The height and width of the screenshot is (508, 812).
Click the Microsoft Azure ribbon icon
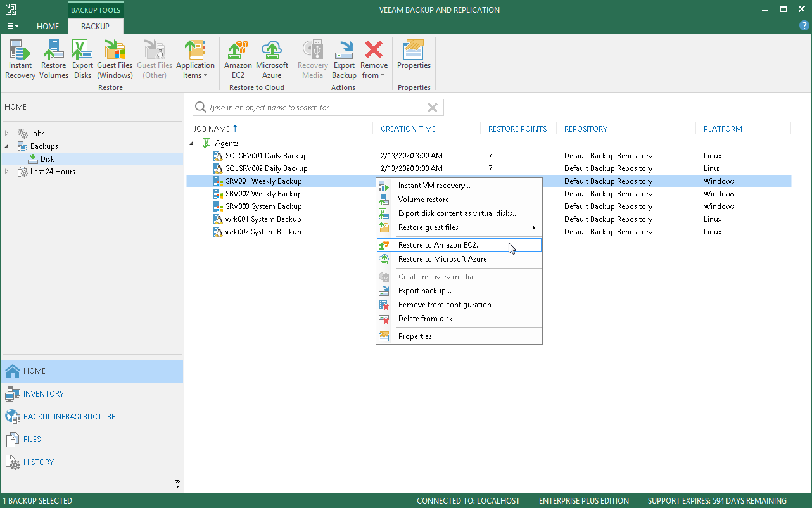pos(272,60)
